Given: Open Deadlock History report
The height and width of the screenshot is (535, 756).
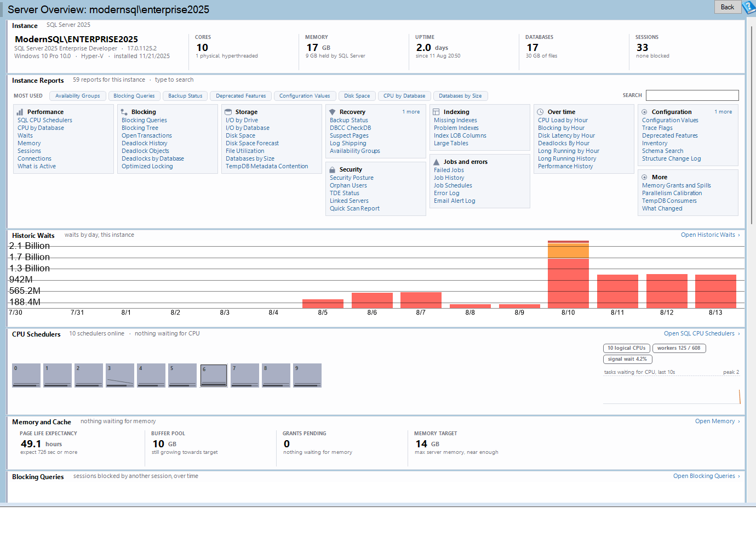Looking at the screenshot, I should click(x=145, y=143).
